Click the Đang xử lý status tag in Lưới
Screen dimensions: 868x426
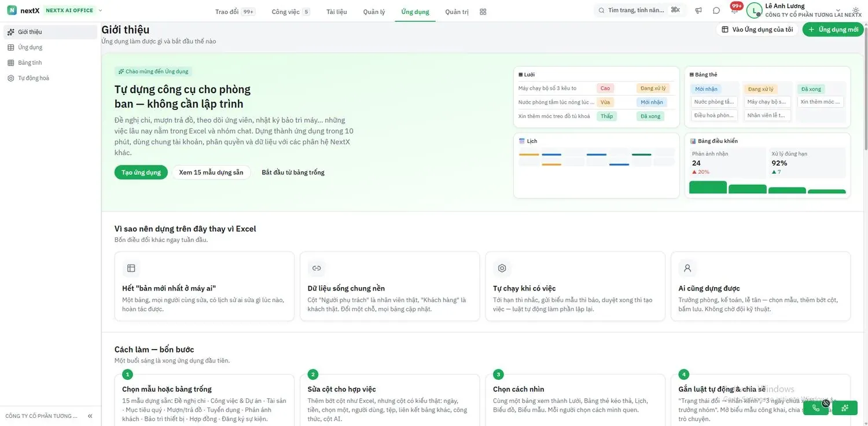coord(653,89)
